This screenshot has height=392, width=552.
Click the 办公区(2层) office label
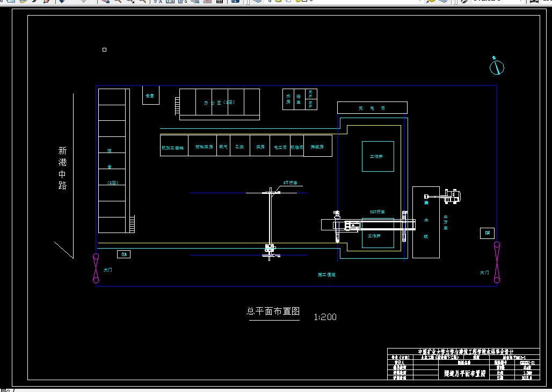[219, 103]
